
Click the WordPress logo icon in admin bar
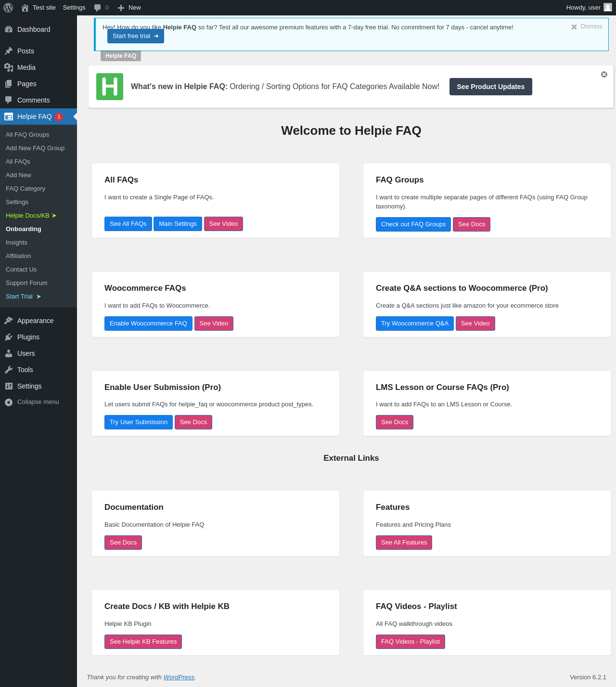(x=8, y=8)
